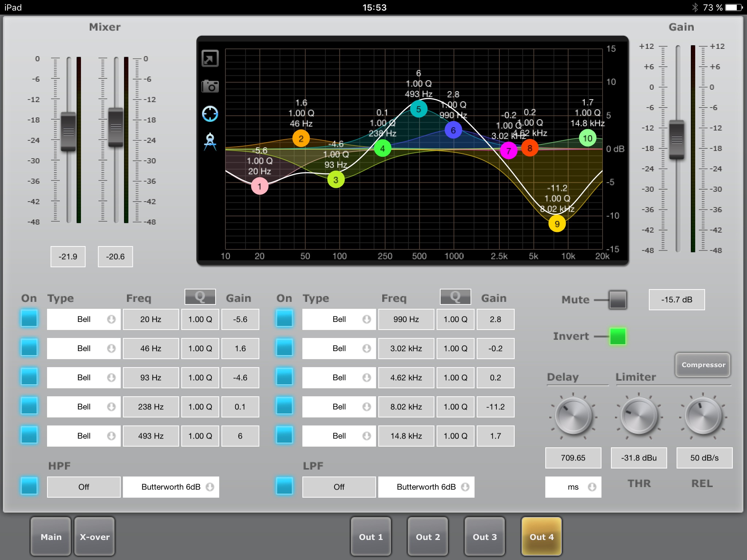Select pink EQ node 1 on graph
747x560 pixels.
260,186
